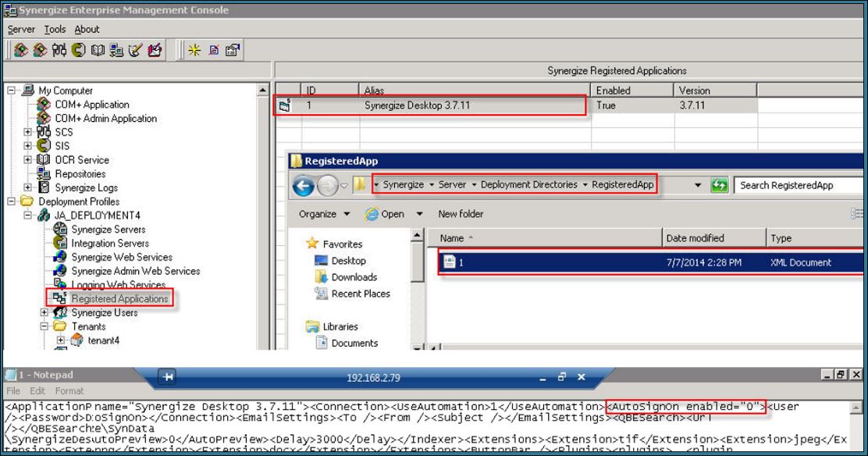Click the OCR book icon in the toolbar
868x456 pixels.
point(98,51)
